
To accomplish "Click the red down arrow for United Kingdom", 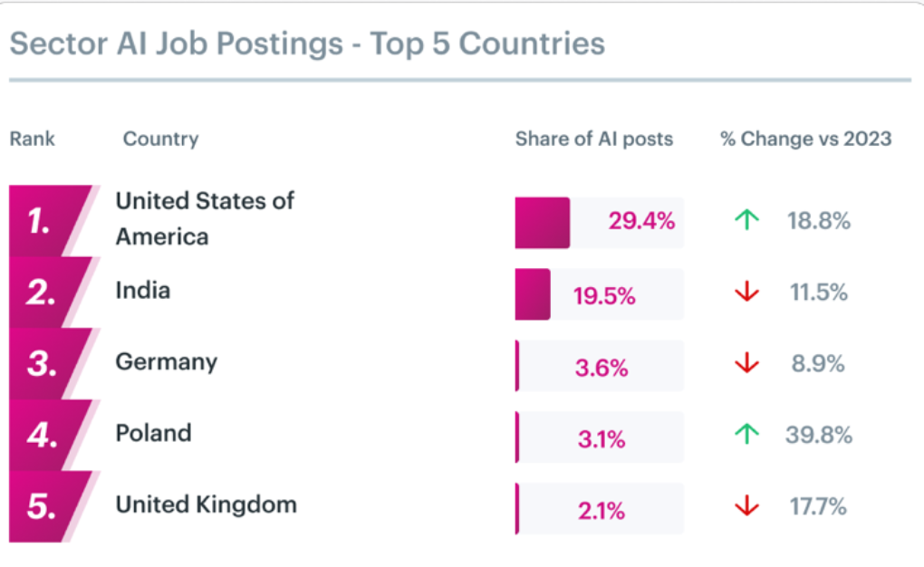I will 746,507.
